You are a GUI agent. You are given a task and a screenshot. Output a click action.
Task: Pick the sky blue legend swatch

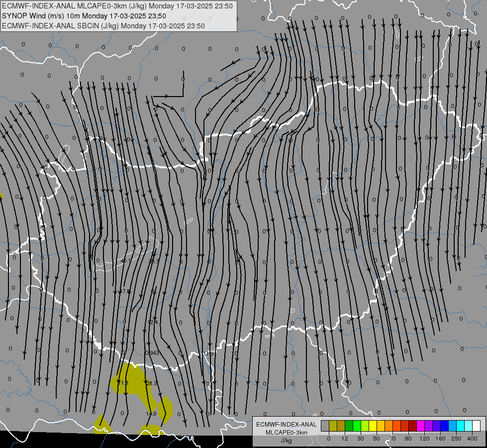pos(453,426)
